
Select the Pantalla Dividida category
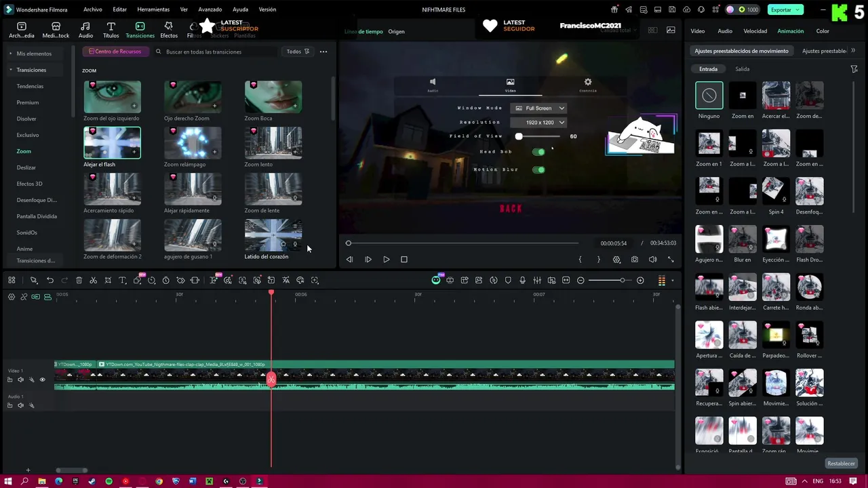37,216
